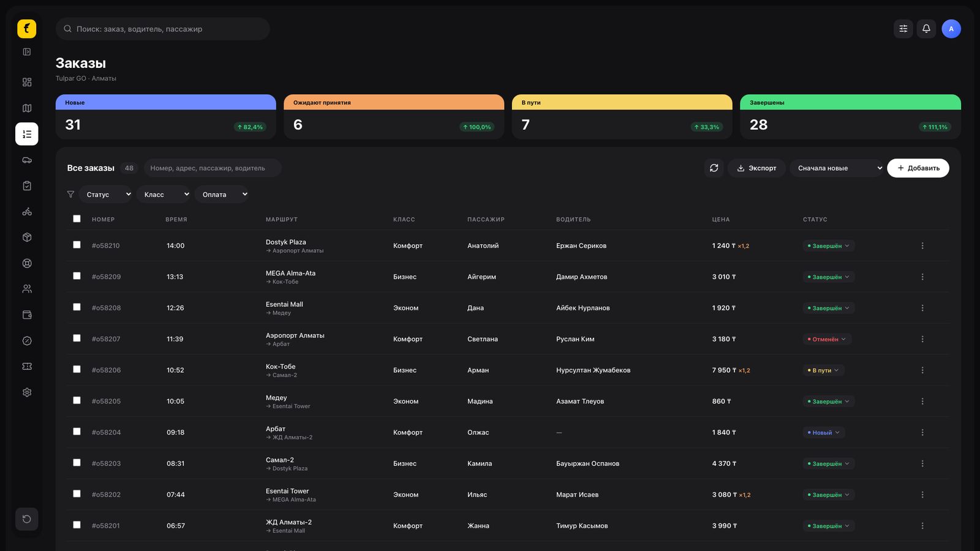Screen dimensions: 980x551
Task: Open the wallet sidebar icon
Action: (27, 315)
